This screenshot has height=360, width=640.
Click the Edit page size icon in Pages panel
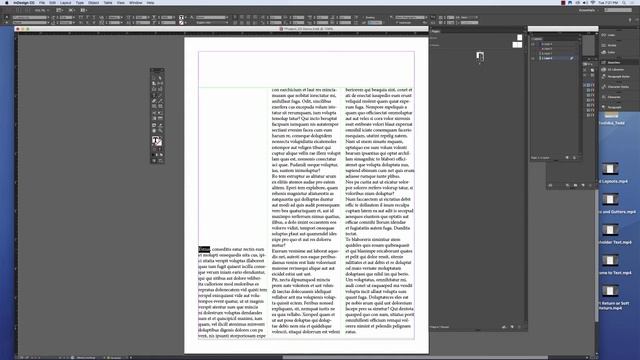[504, 327]
